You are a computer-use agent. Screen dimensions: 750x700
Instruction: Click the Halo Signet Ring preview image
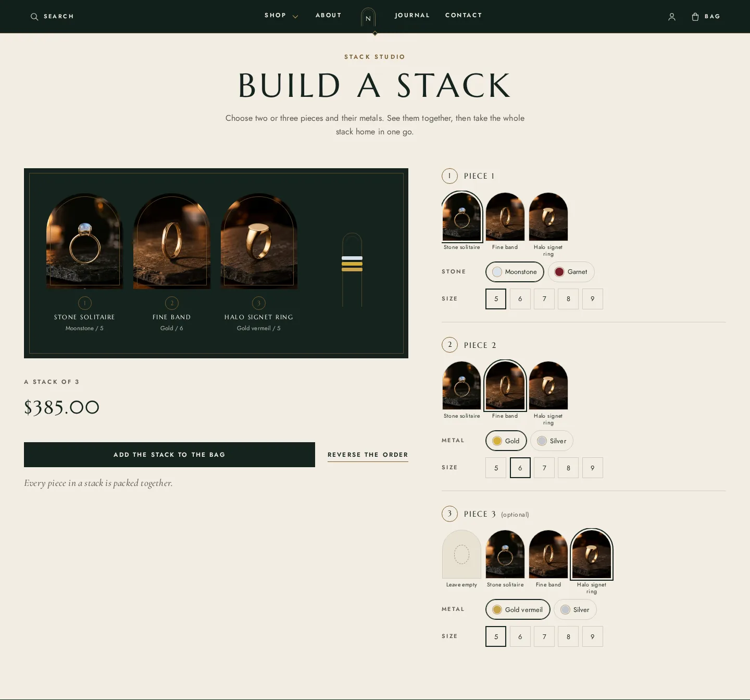click(259, 241)
